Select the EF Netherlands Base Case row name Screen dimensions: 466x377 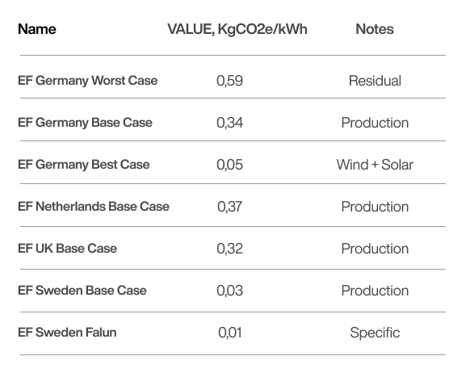coord(94,206)
